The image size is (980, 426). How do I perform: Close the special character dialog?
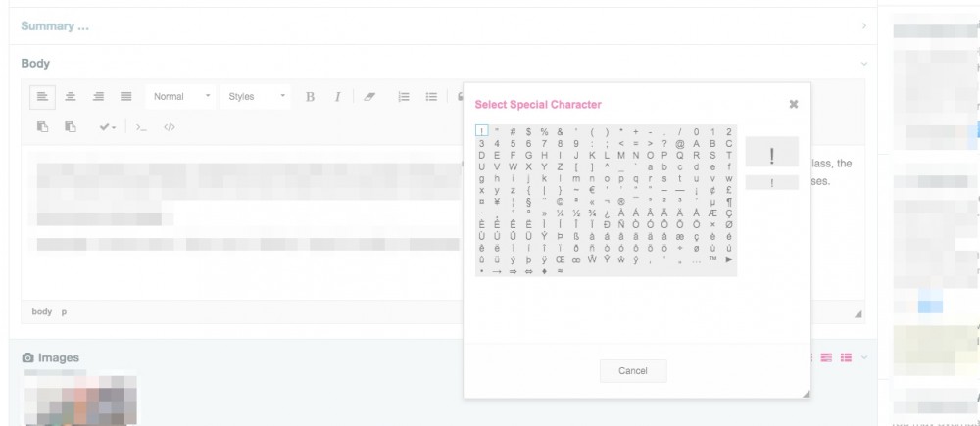point(794,104)
